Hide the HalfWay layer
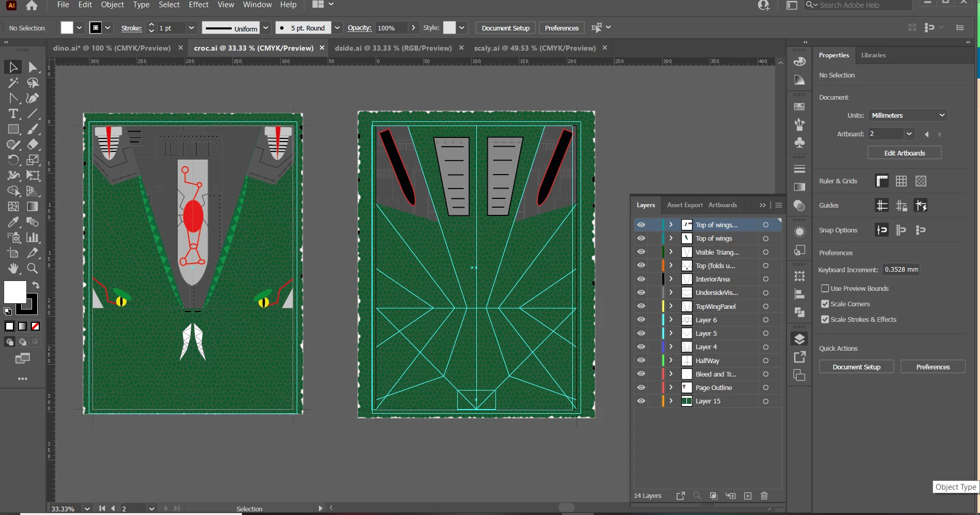This screenshot has height=515, width=980. point(641,361)
